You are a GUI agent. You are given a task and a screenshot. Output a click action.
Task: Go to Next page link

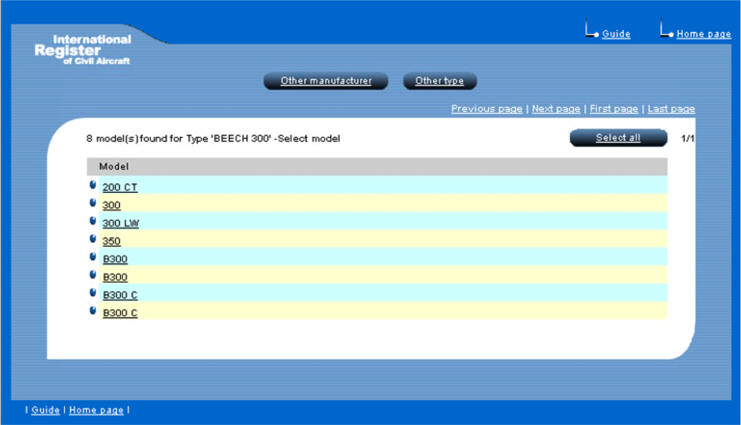(x=556, y=109)
